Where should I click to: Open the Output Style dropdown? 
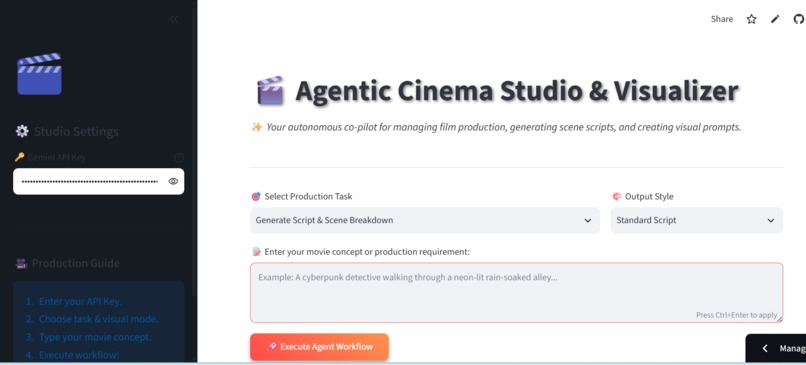pyautogui.click(x=697, y=220)
